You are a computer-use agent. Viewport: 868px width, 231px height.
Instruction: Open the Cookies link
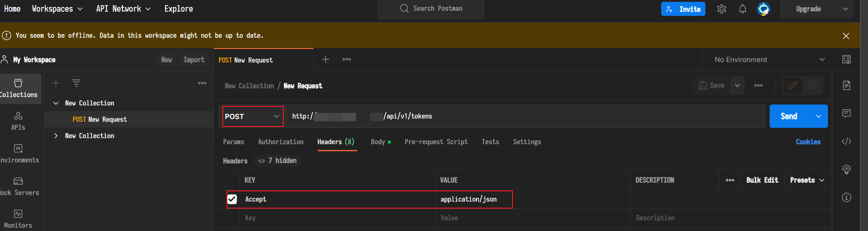point(808,142)
